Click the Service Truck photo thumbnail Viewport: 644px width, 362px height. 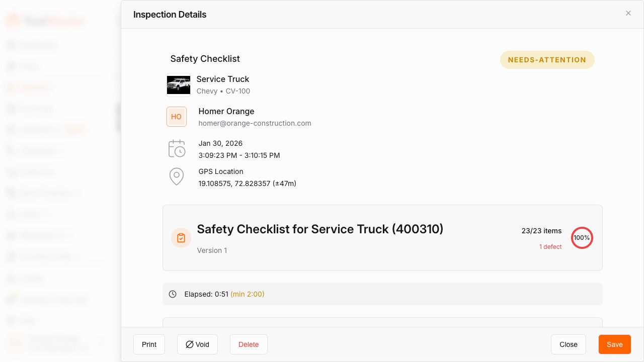click(x=179, y=85)
